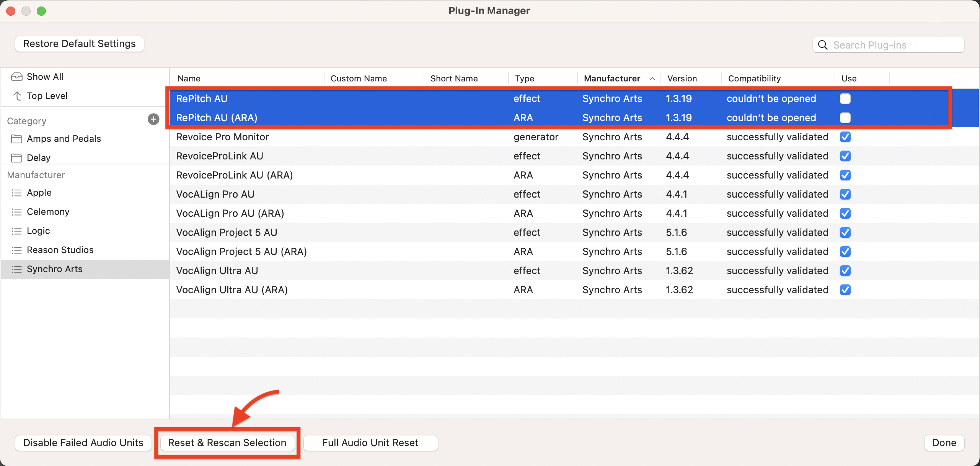Click Full Audio Unit Reset button

pyautogui.click(x=370, y=443)
